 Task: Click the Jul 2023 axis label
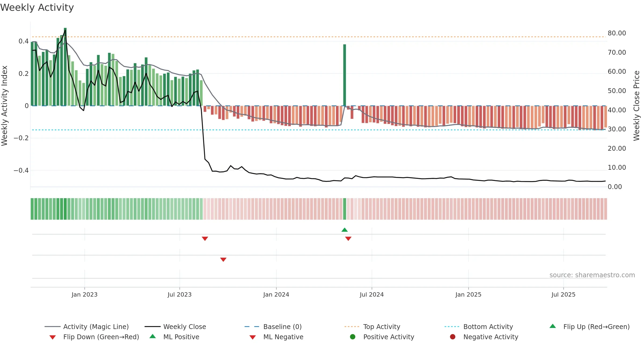[x=180, y=295]
